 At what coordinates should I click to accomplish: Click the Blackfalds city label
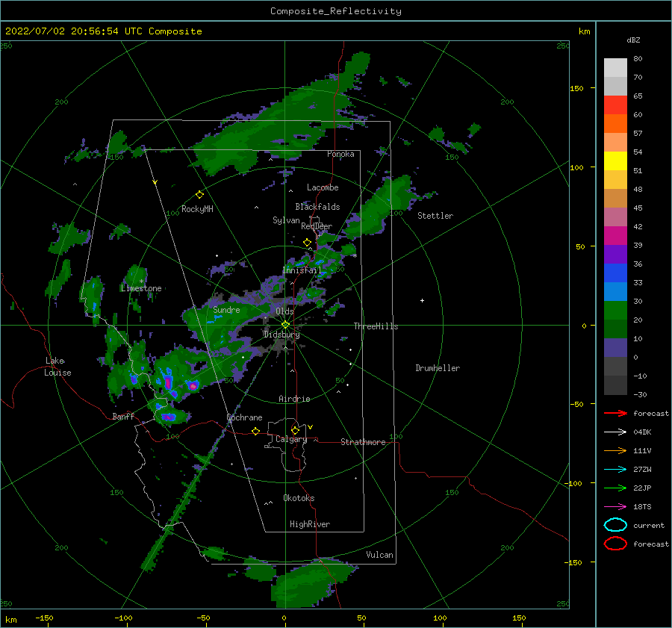coord(317,207)
